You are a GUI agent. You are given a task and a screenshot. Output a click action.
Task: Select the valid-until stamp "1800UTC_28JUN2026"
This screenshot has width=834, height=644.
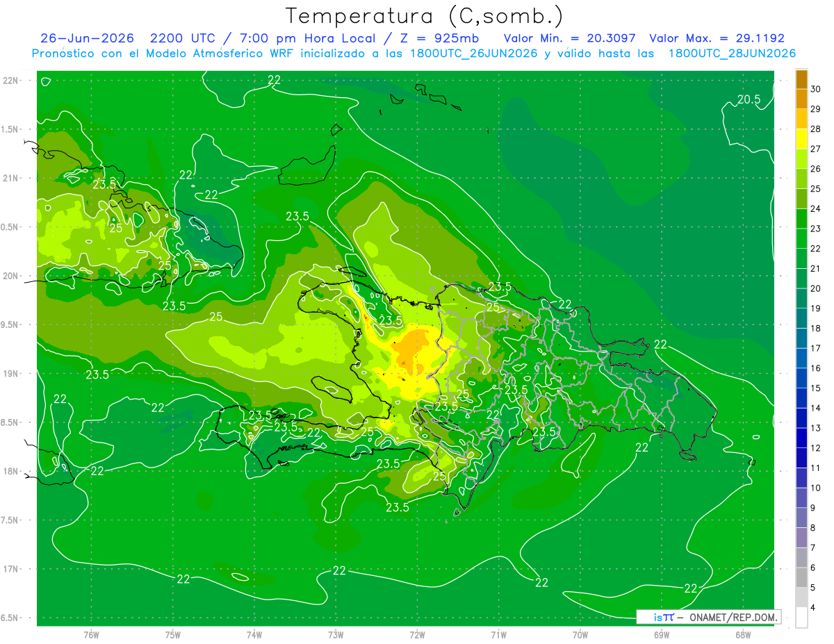(732, 53)
